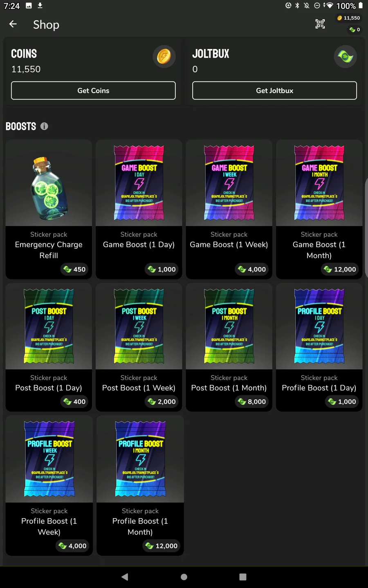Tap the Joltbux balance badge in header

pos(355,29)
